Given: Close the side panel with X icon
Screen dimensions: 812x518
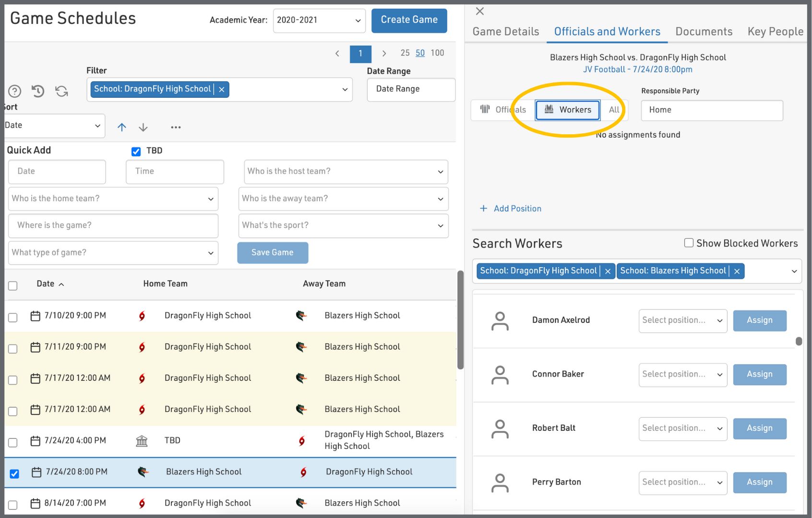Looking at the screenshot, I should (479, 11).
